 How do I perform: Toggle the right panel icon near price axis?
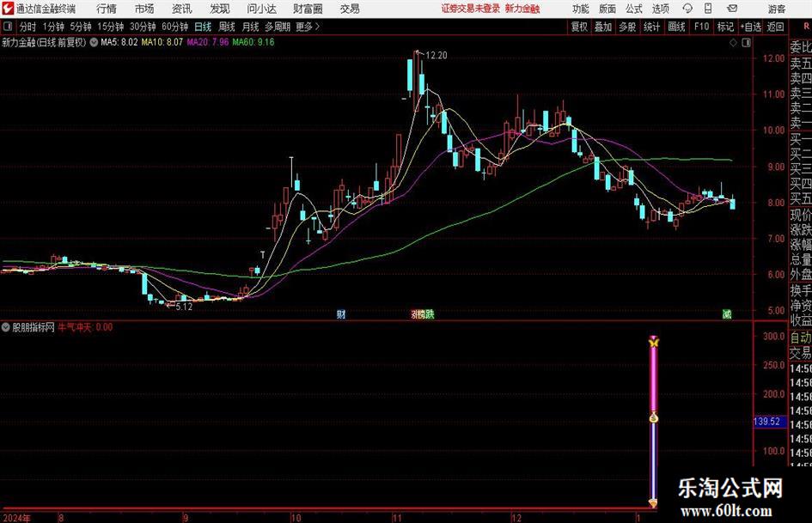[x=746, y=43]
